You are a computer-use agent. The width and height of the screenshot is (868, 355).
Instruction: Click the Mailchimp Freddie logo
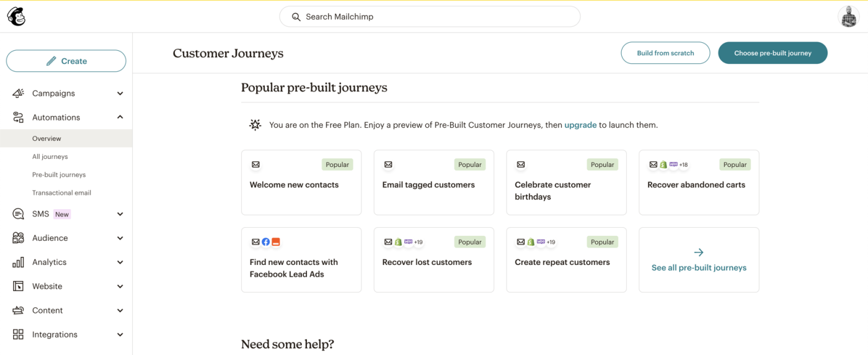pos(16,17)
